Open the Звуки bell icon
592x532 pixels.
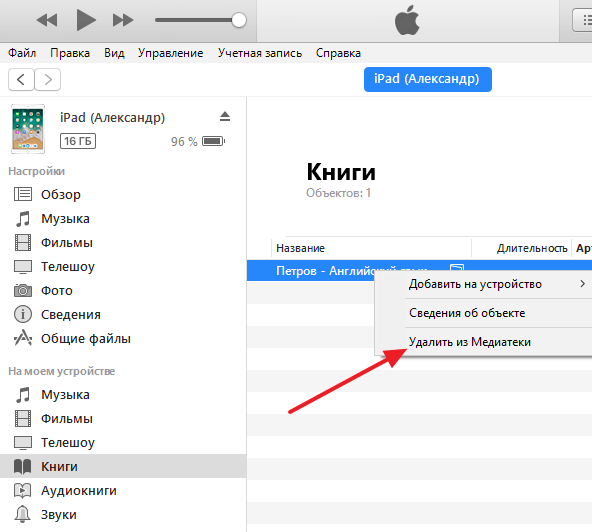[x=23, y=514]
